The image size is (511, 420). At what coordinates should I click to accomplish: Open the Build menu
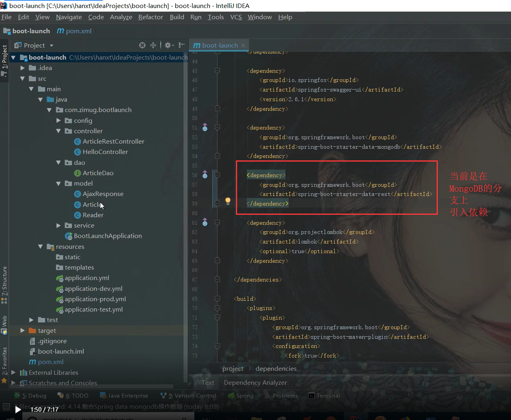coord(177,17)
